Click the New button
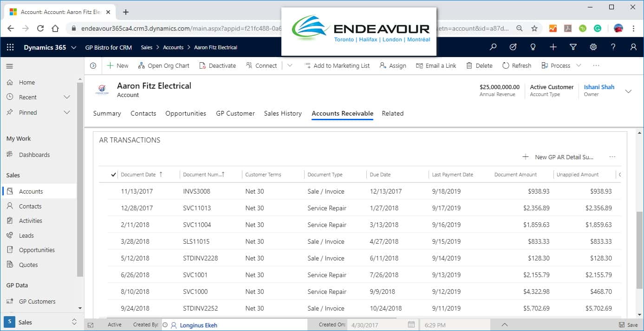Viewport: 644px width, 331px height. [x=118, y=65]
